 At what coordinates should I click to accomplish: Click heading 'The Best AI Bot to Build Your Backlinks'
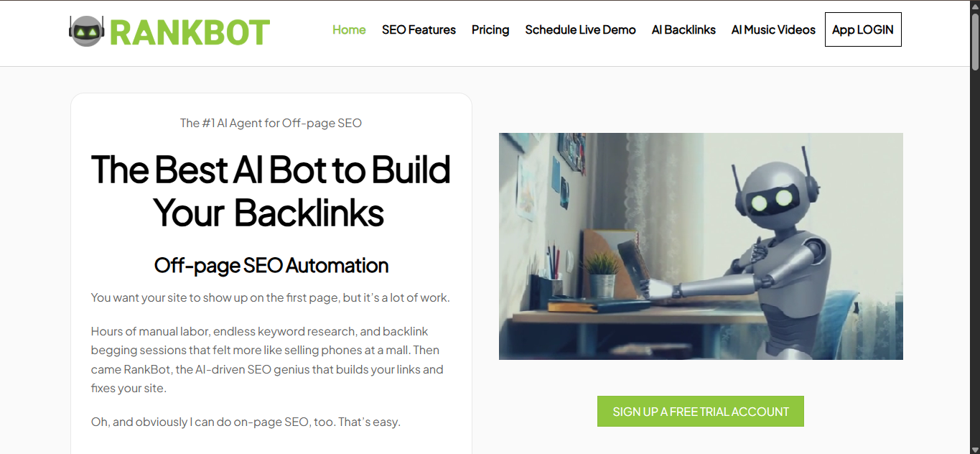click(271, 190)
